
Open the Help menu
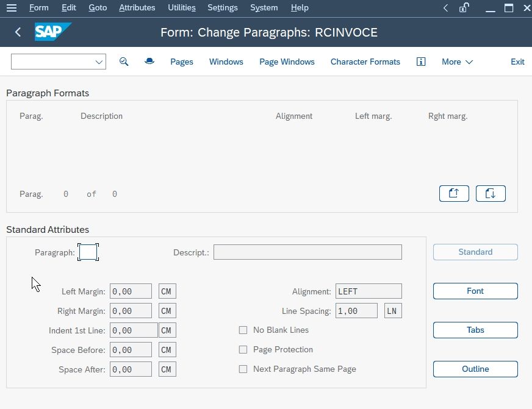tap(300, 7)
